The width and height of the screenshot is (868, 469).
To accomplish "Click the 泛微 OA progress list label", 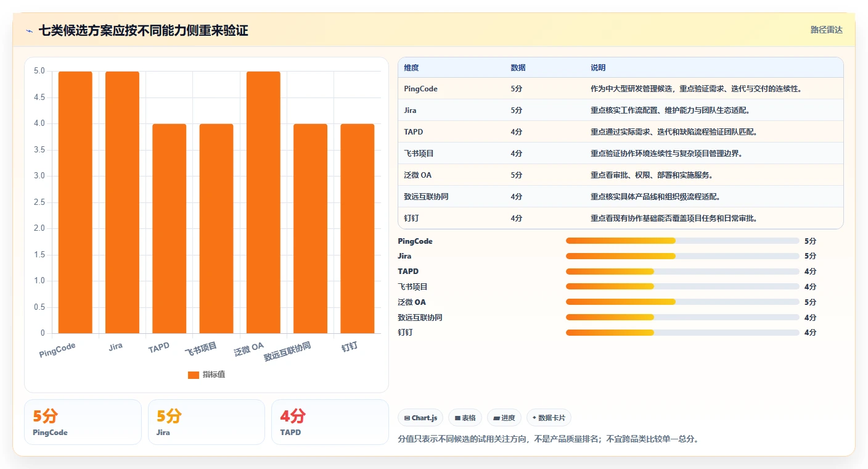I will click(412, 302).
